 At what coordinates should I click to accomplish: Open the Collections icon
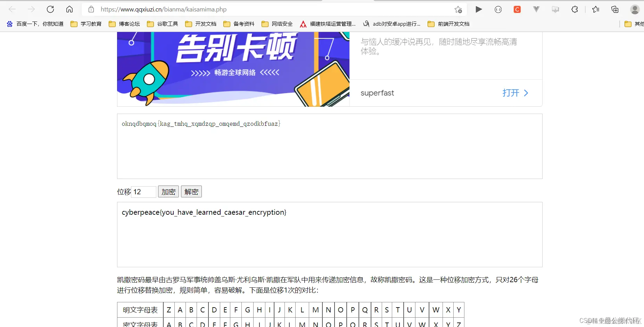point(614,9)
